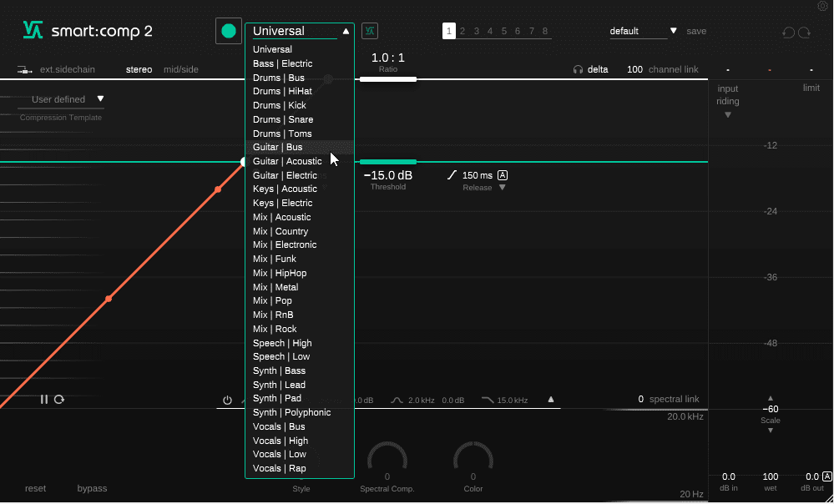Click the reset button
This screenshot has width=834, height=504.
[35, 488]
